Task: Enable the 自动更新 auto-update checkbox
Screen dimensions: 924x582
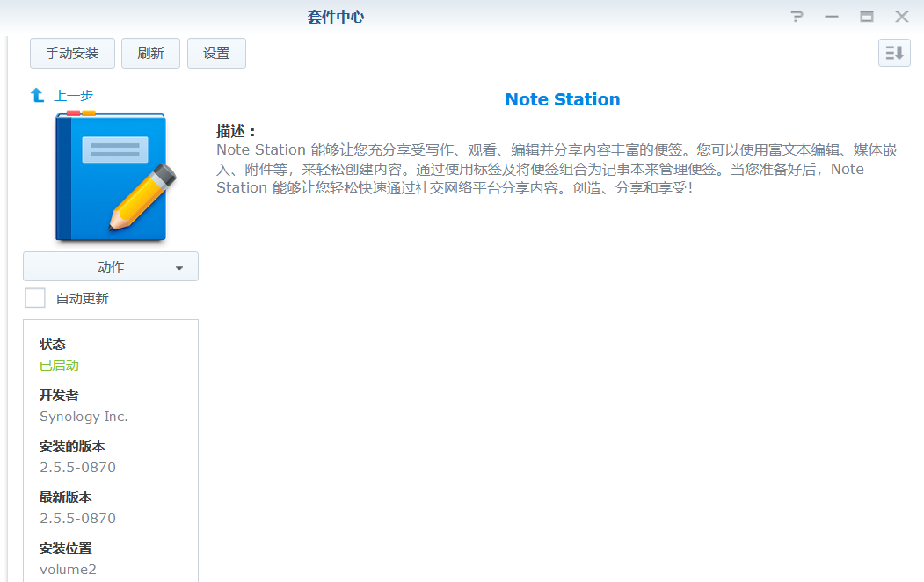Action: click(35, 298)
